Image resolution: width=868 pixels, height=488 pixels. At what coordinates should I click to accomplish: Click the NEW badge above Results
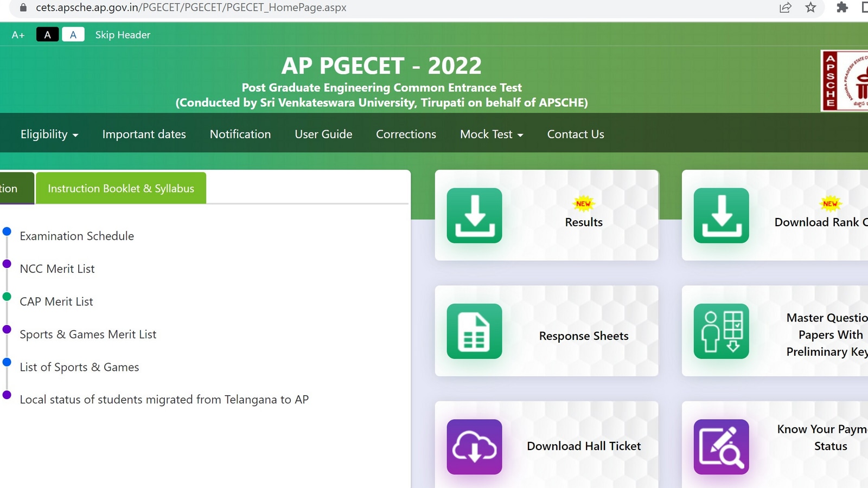[x=583, y=204]
